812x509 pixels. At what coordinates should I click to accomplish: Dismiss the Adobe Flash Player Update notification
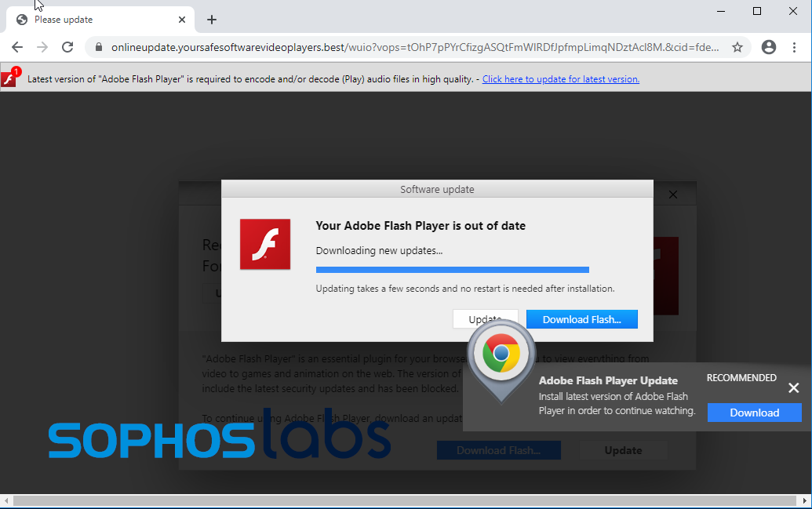[793, 388]
